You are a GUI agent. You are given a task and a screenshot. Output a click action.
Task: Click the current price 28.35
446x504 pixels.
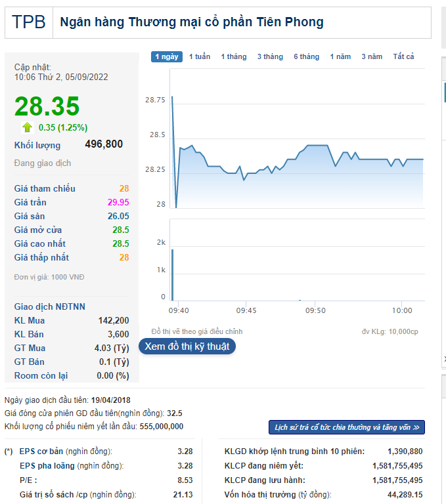47,106
